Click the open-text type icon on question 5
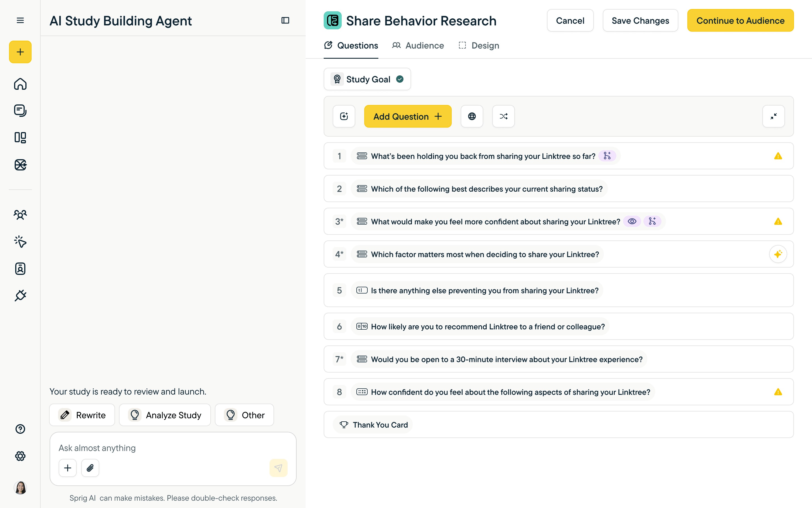Viewport: 812px width, 508px height. [x=362, y=290]
